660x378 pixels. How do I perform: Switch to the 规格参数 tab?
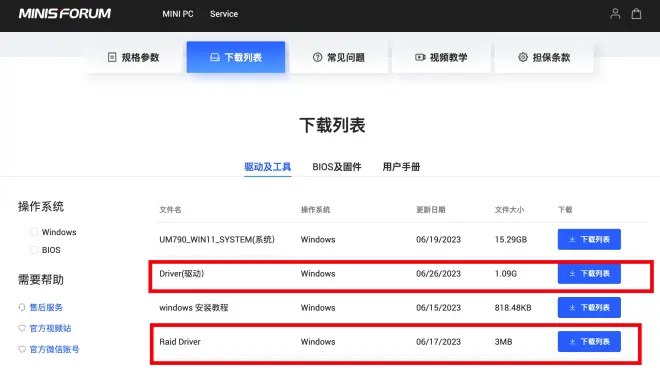pos(134,57)
